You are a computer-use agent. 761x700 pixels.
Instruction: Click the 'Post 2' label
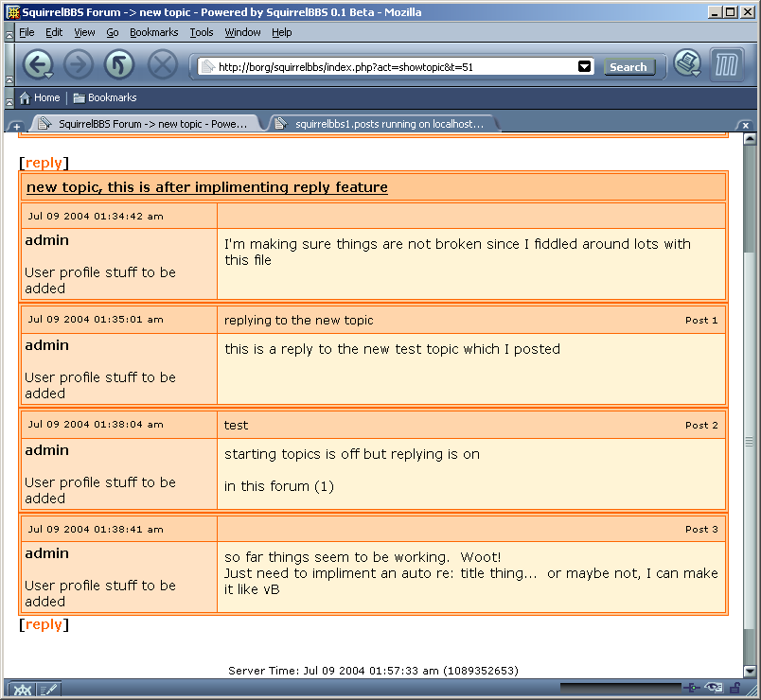pyautogui.click(x=701, y=426)
